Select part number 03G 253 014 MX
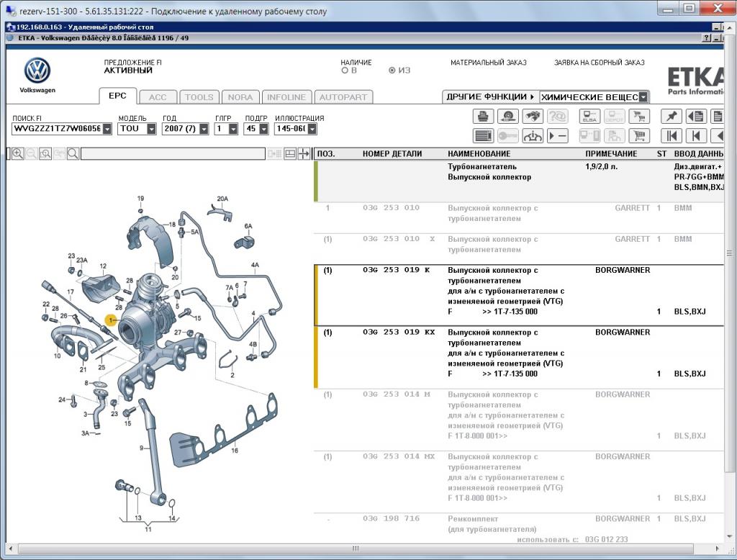 [x=399, y=456]
